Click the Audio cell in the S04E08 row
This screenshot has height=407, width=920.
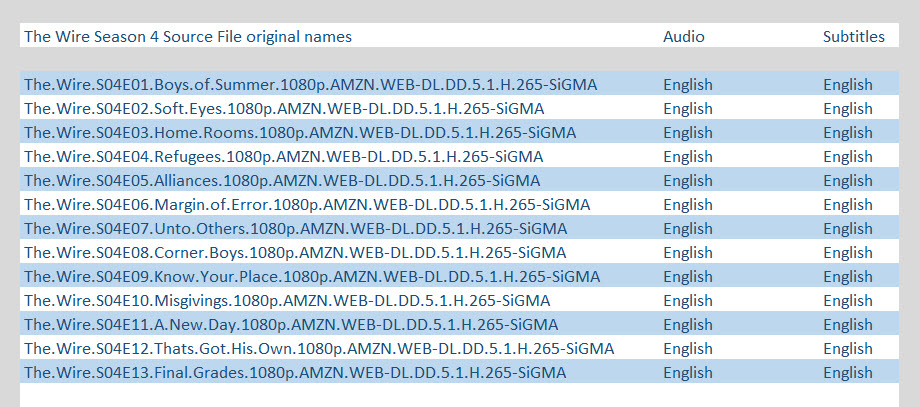pos(688,253)
